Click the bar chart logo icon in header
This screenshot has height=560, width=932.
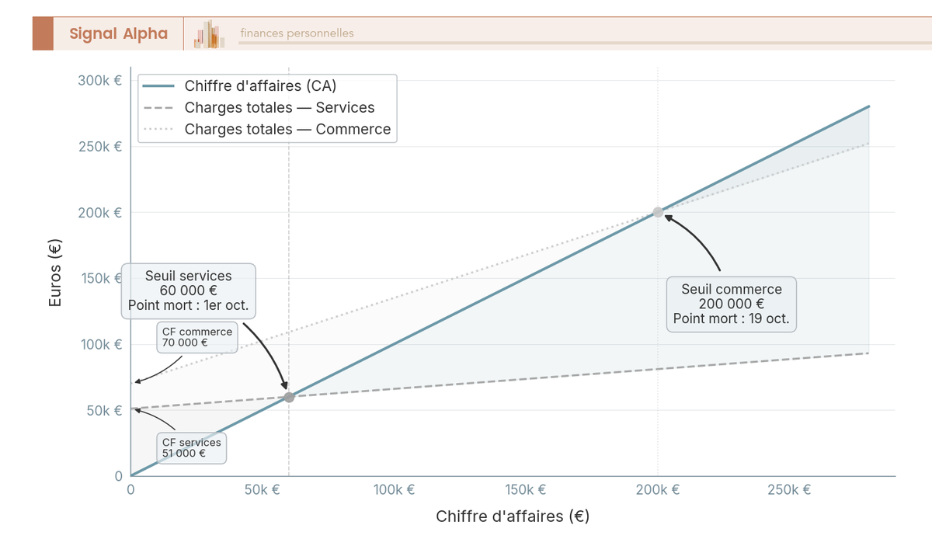[x=210, y=34]
